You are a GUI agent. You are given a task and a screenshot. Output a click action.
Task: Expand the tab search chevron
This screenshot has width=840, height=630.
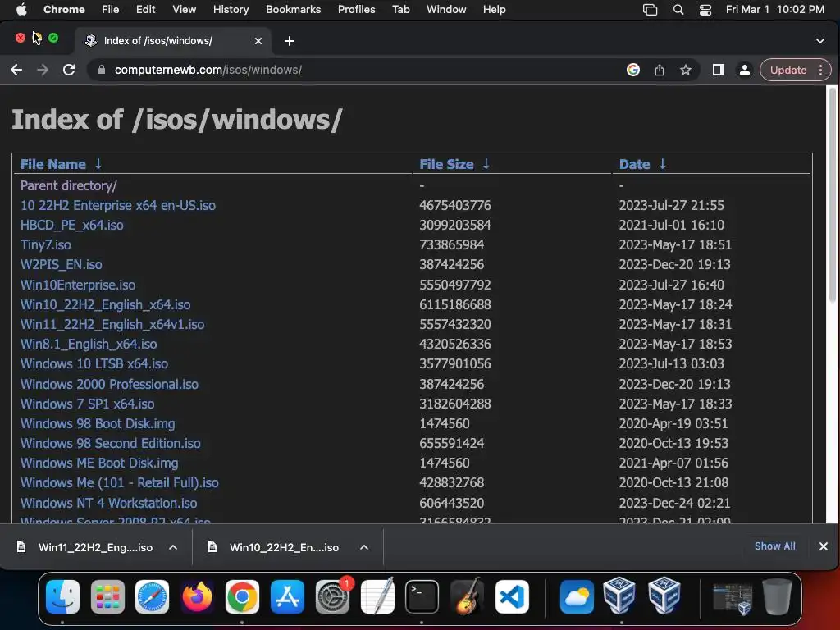point(819,41)
